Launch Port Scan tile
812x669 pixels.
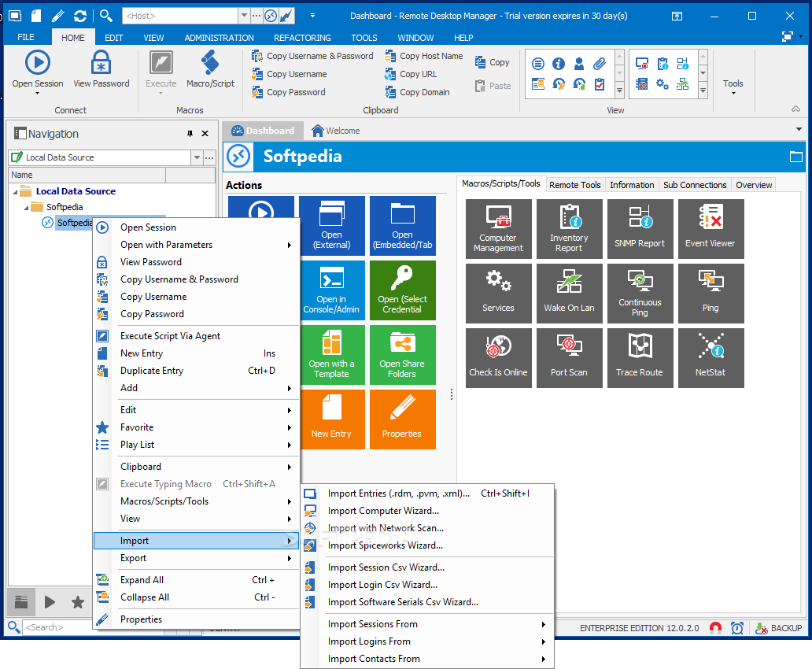(x=569, y=358)
